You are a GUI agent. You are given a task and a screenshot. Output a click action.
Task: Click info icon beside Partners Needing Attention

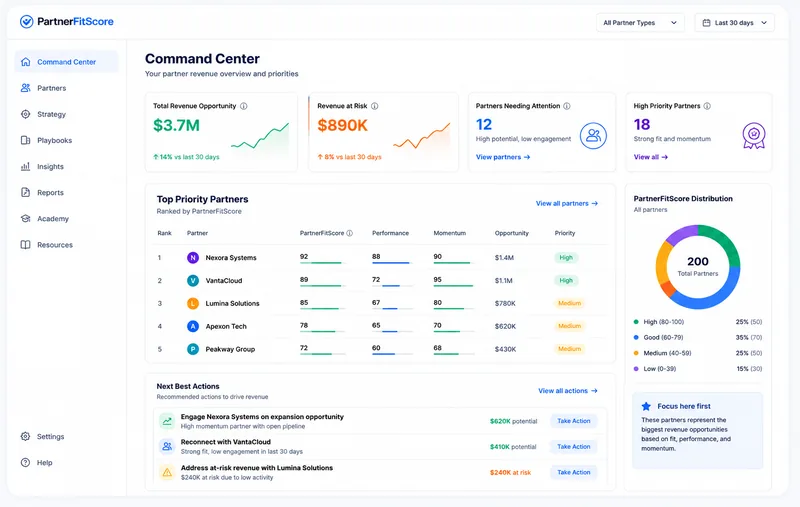pyautogui.click(x=567, y=106)
